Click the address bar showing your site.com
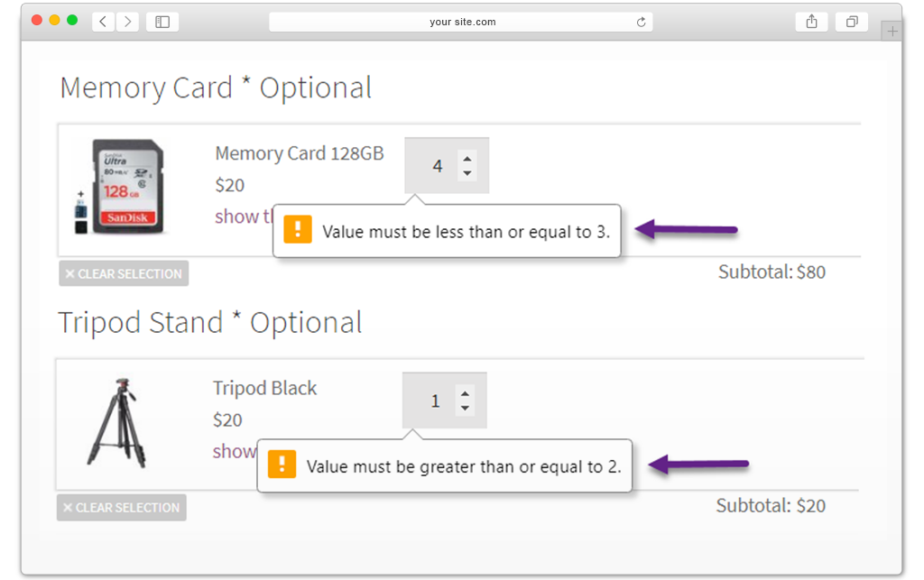 pyautogui.click(x=461, y=23)
